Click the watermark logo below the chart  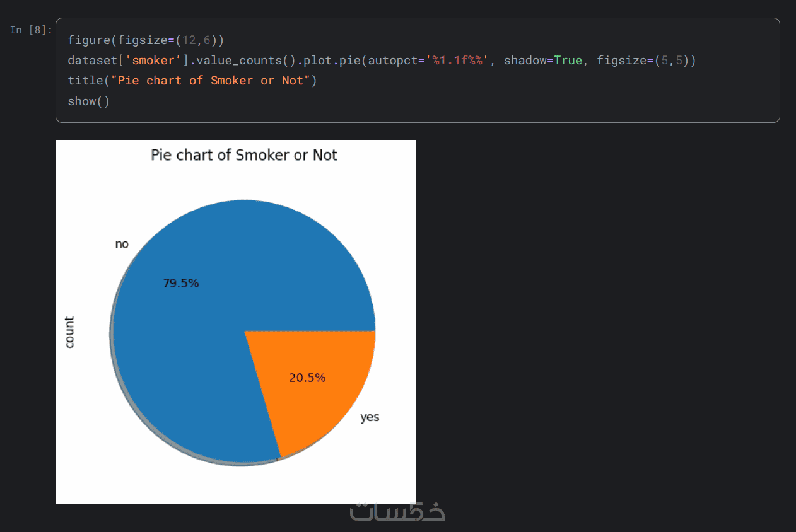(398, 511)
